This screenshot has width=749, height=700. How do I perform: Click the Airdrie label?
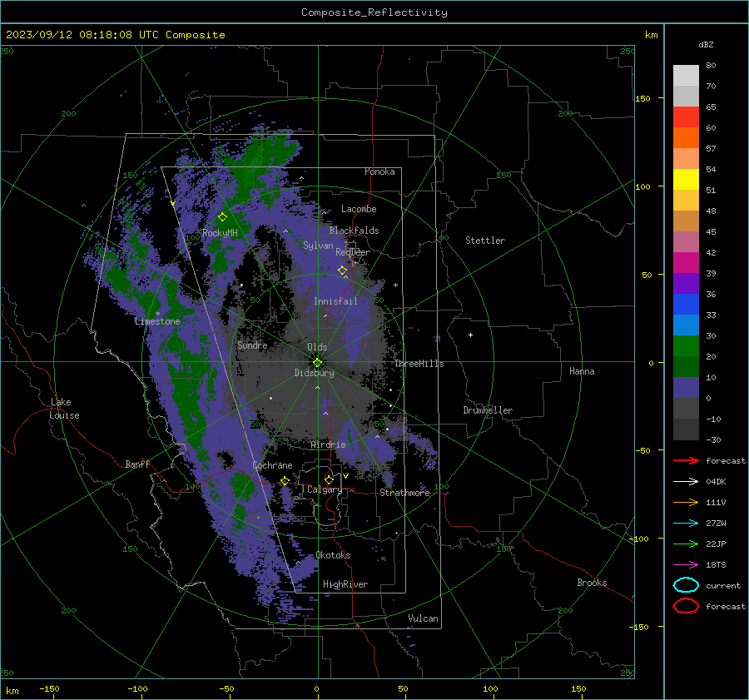pos(328,444)
